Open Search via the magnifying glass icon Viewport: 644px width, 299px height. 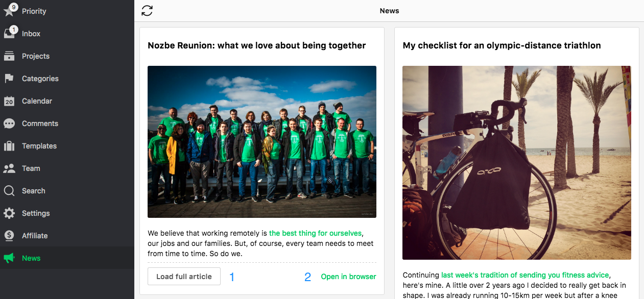pyautogui.click(x=9, y=191)
